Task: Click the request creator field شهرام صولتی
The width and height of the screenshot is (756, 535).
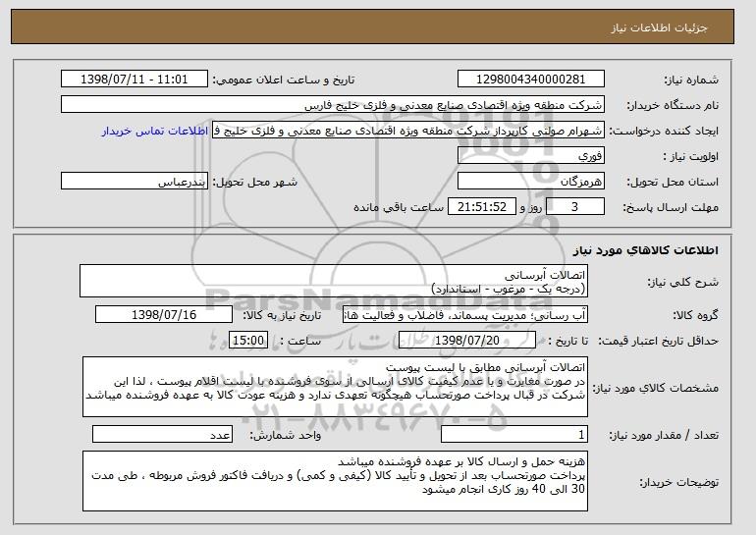Action: [x=408, y=131]
